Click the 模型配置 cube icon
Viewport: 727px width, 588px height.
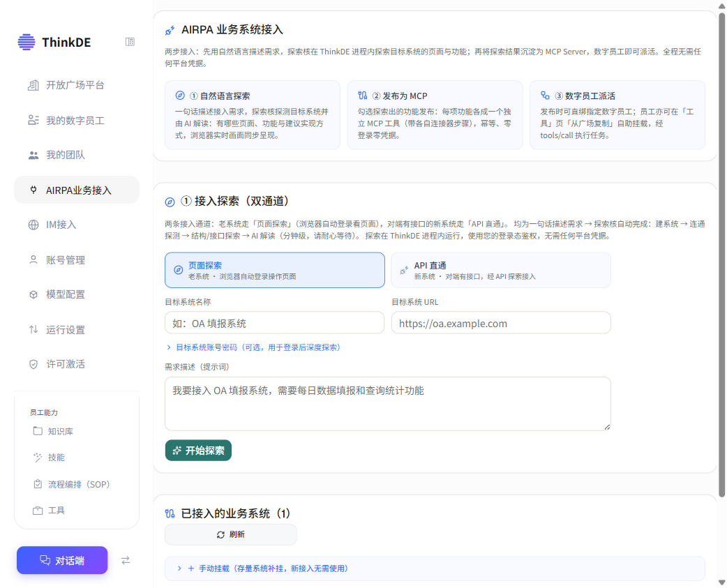pyautogui.click(x=33, y=294)
